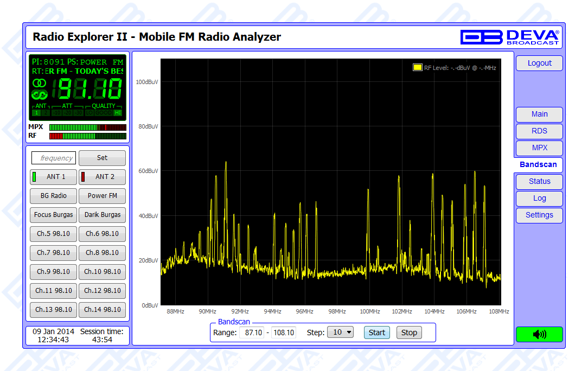Click the yellow RF Level legend swatch
The width and height of the screenshot is (588, 371).
point(417,68)
